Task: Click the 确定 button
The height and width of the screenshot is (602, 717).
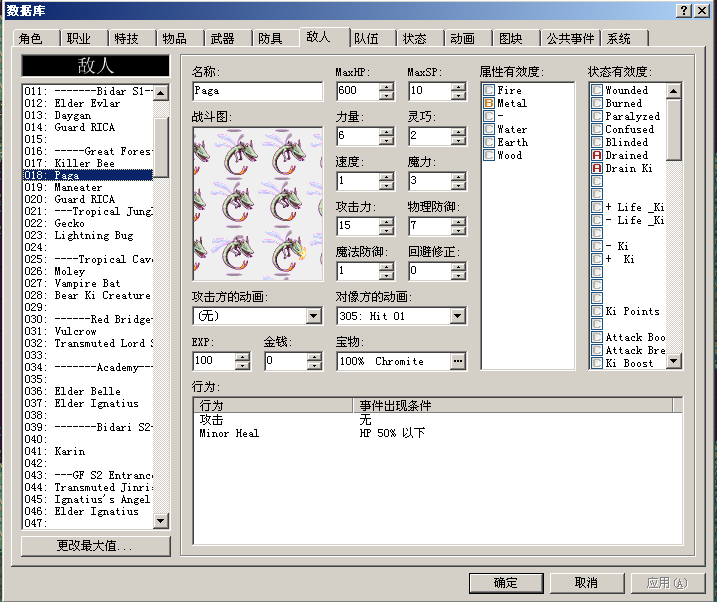Action: [x=506, y=583]
